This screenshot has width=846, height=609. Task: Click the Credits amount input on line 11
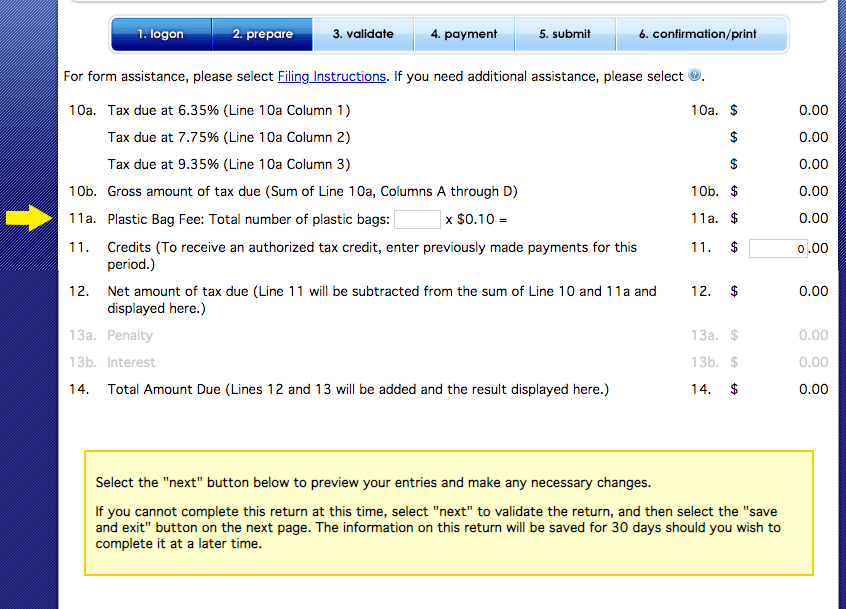point(778,249)
